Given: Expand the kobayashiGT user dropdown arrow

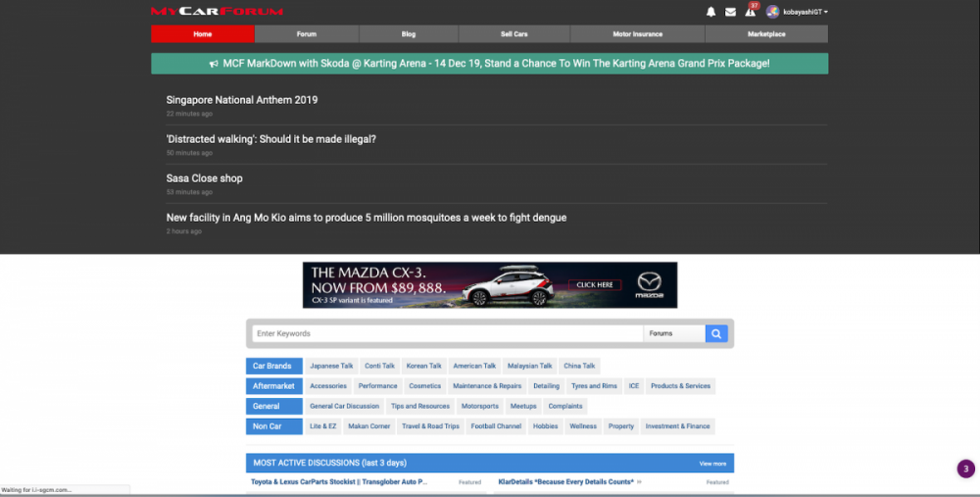Looking at the screenshot, I should click(826, 12).
